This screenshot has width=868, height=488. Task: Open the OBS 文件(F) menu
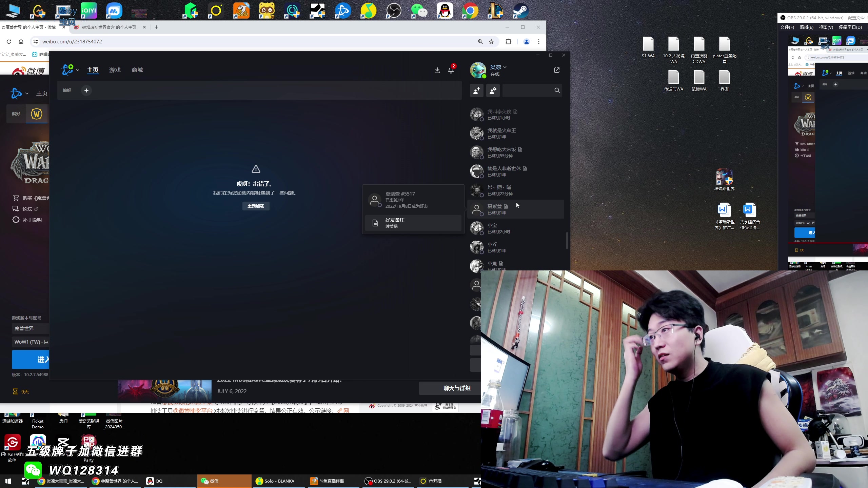787,27
